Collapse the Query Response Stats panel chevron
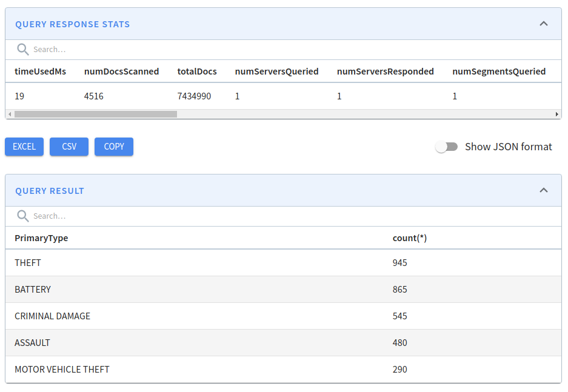The image size is (568, 392). point(543,24)
